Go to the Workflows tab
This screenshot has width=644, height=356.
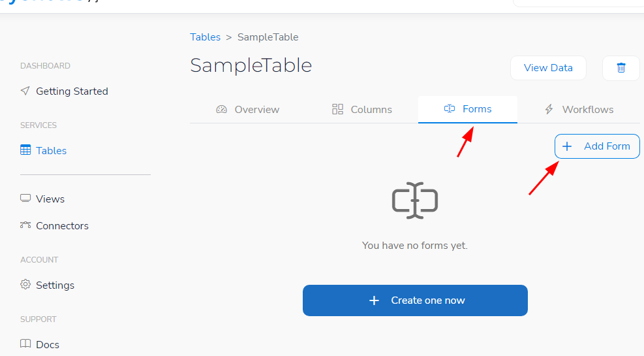579,109
